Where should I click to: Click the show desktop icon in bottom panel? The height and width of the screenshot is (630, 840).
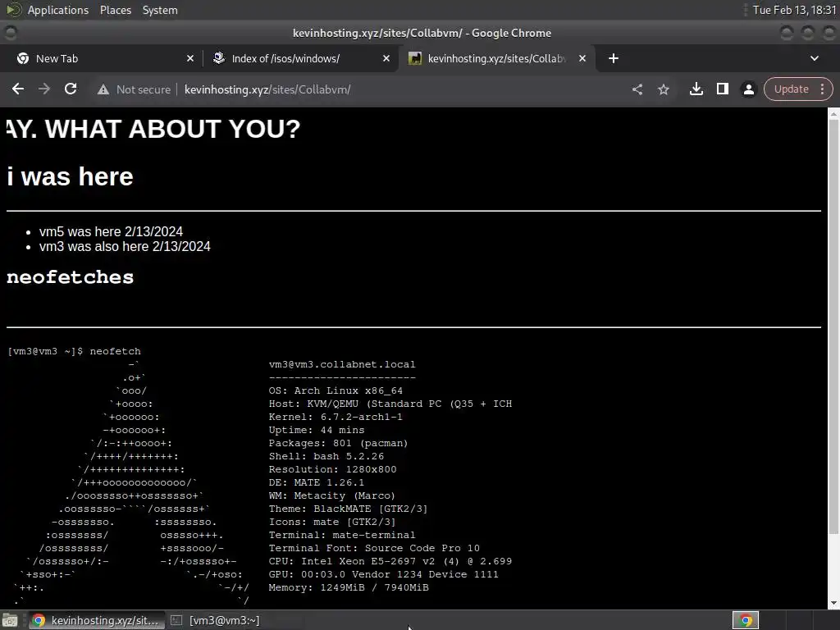[10, 620]
